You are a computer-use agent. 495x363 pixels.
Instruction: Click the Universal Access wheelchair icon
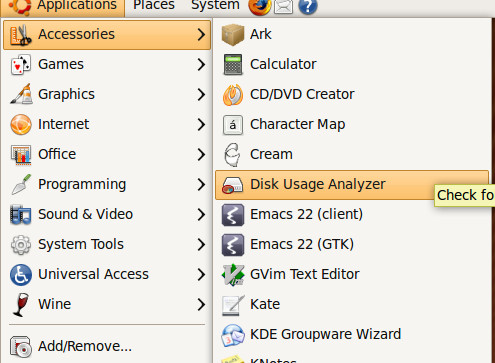[x=21, y=275]
